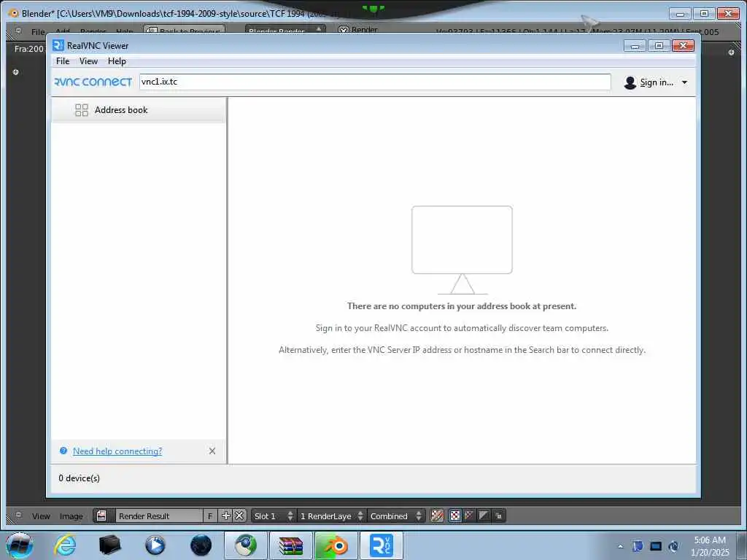Click the Address book grid icon
The image size is (747, 560).
(x=82, y=110)
